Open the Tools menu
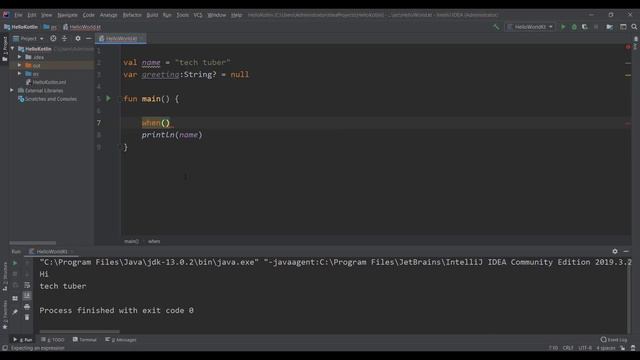 [x=182, y=15]
